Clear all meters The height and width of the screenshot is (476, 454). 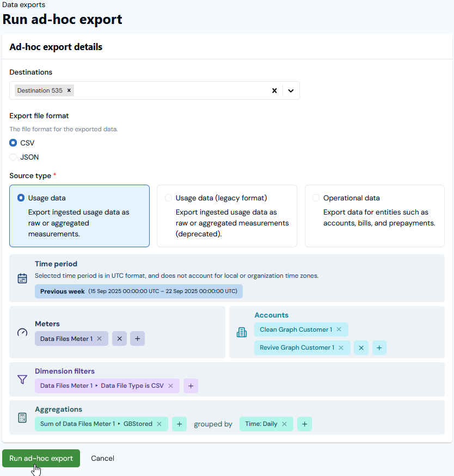coord(119,339)
